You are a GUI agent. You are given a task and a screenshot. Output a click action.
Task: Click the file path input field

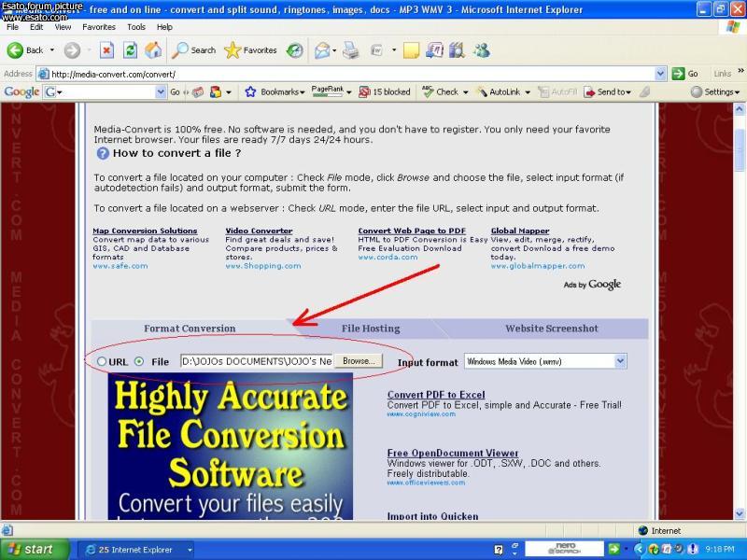(257, 361)
